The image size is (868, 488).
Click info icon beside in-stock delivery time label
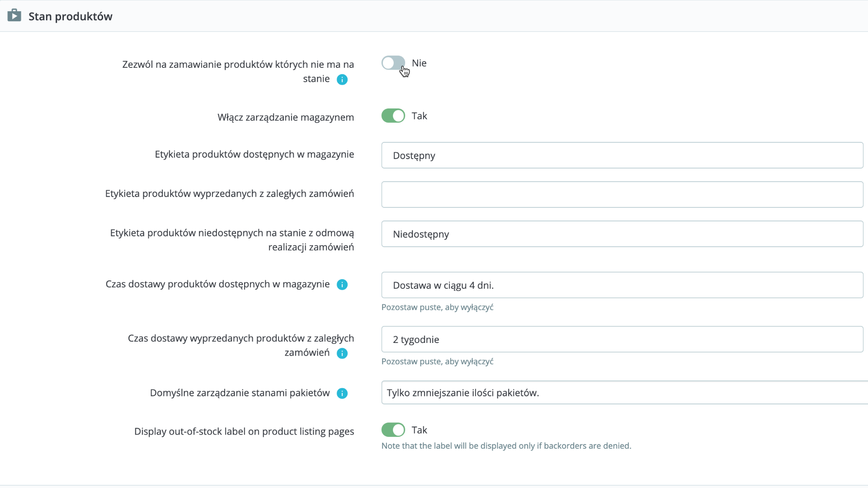pyautogui.click(x=342, y=285)
